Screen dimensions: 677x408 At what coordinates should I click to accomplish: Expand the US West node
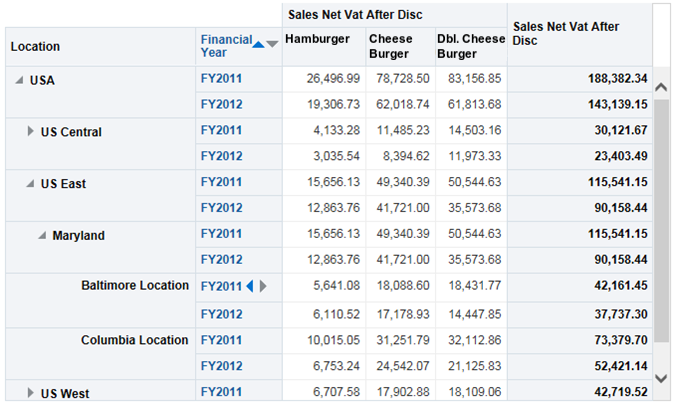pos(31,393)
